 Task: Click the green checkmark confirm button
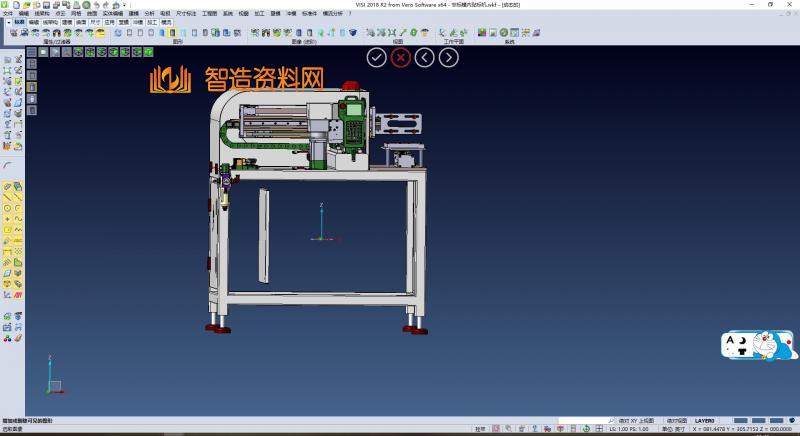376,57
